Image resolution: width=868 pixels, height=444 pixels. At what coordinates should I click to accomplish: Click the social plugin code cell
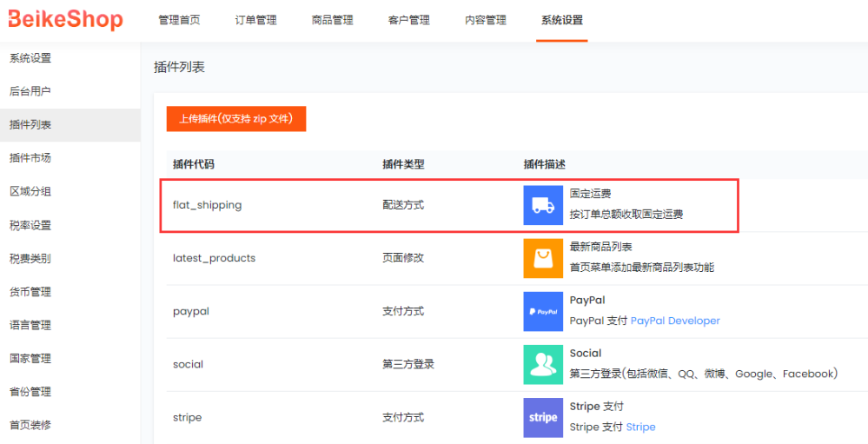tap(189, 365)
